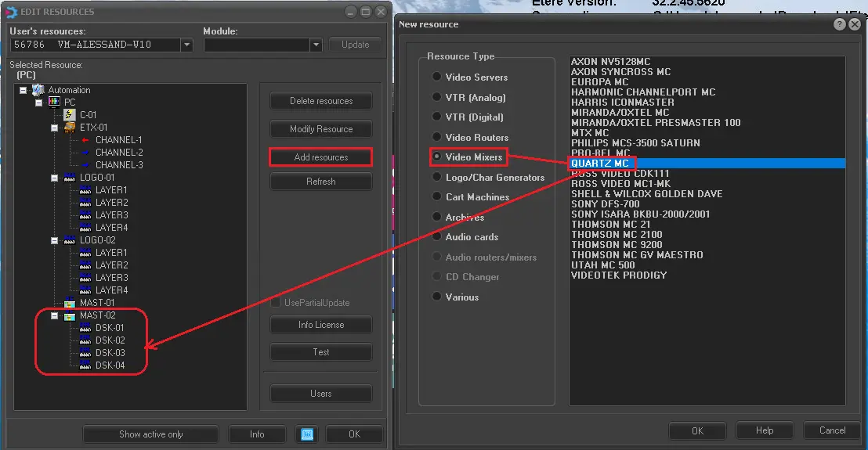The image size is (868, 450).
Task: Select the Video Servers radio button
Action: tap(437, 77)
